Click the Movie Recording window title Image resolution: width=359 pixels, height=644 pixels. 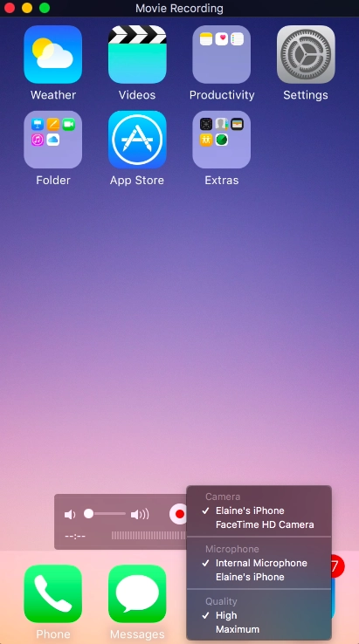179,8
